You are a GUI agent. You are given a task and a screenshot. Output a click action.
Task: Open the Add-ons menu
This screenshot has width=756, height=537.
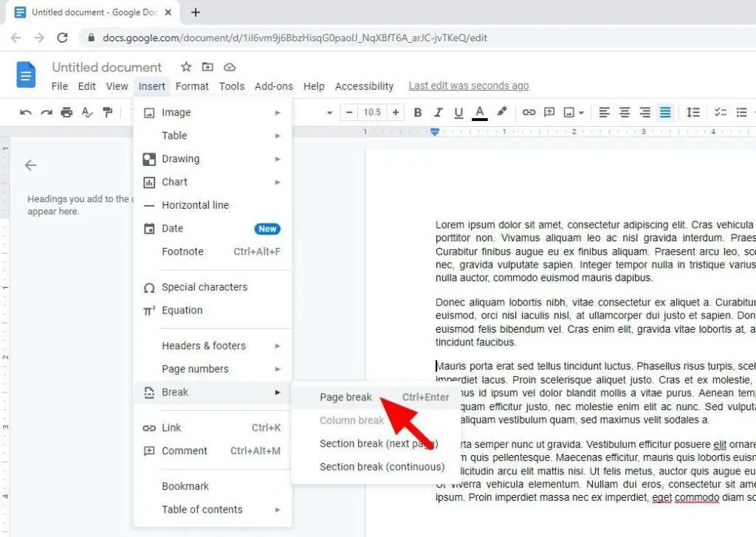tap(273, 86)
